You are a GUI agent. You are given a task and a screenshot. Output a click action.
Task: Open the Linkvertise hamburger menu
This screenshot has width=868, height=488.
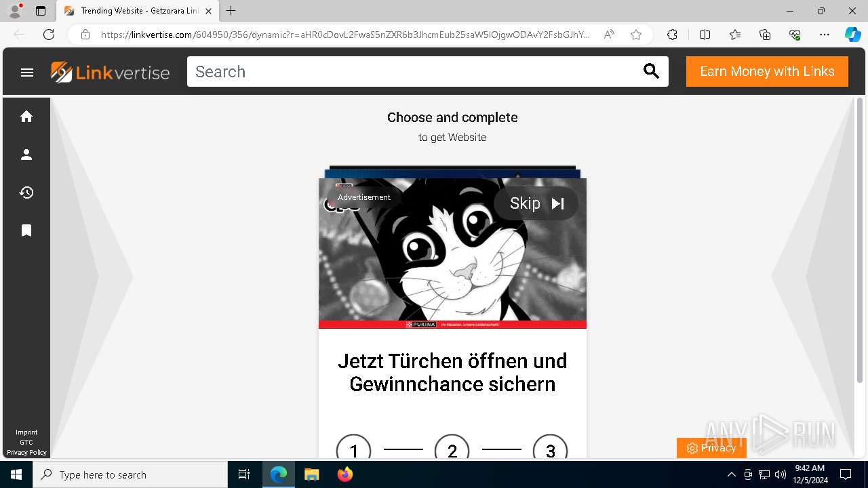27,72
